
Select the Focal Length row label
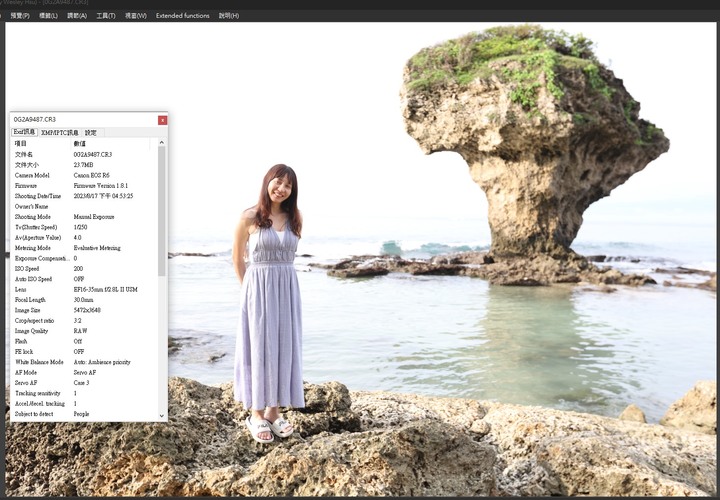tap(30, 300)
